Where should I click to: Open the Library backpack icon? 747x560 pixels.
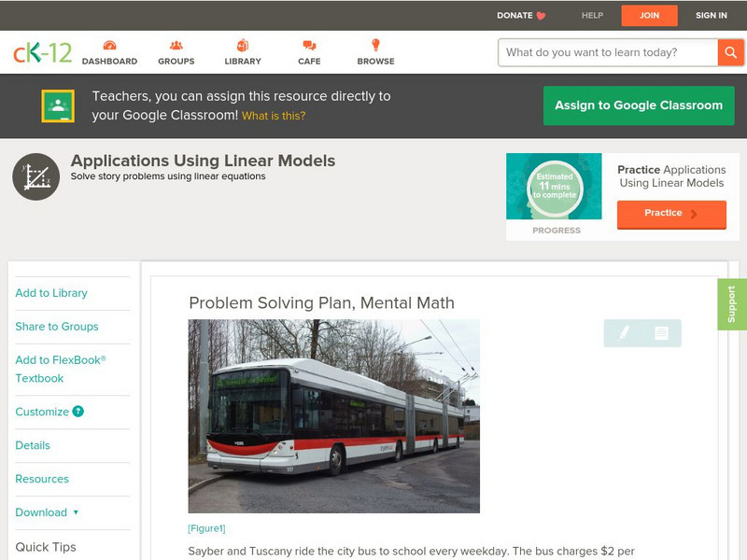click(x=243, y=45)
